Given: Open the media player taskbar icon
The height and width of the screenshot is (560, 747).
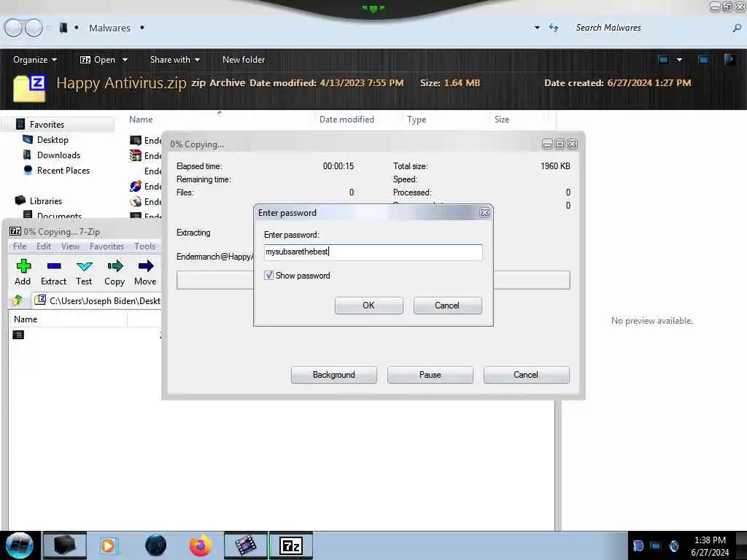Looking at the screenshot, I should coord(108,545).
